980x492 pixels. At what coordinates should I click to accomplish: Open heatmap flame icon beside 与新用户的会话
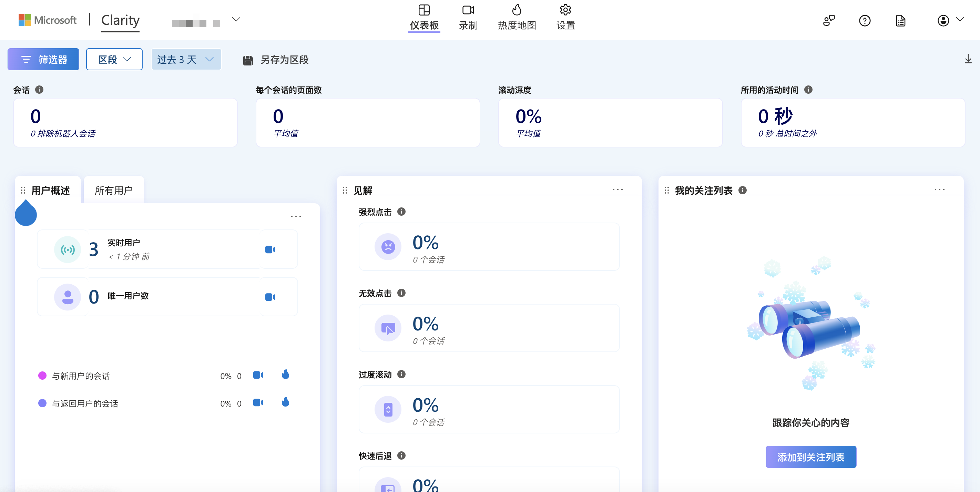point(285,375)
